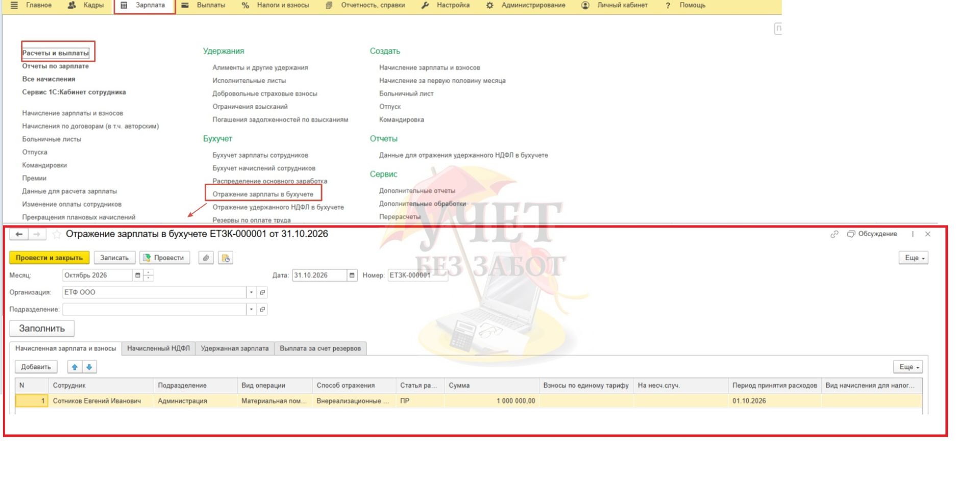Viewport: 980px width, 501px height.
Task: Click into the Номер input field
Action: (x=418, y=275)
